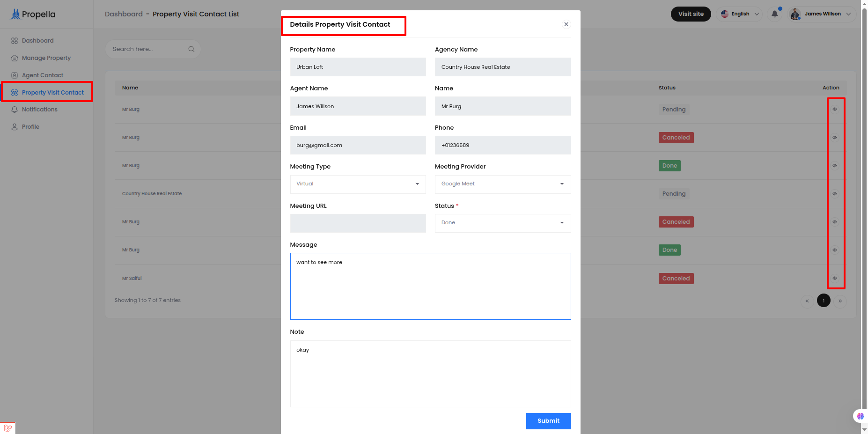The image size is (868, 434).
Task: Submit the visit contact form
Action: (x=548, y=421)
